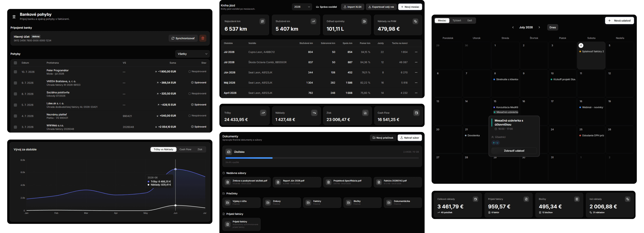This screenshot has height=233, width=644.
Task: Open the Výpisy z účtu folder
Action: click(241, 202)
